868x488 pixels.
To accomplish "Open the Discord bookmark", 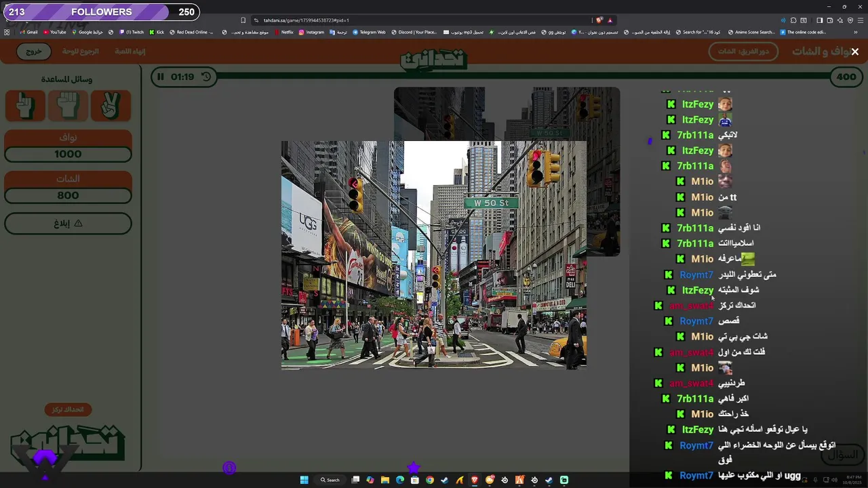I will pyautogui.click(x=414, y=32).
